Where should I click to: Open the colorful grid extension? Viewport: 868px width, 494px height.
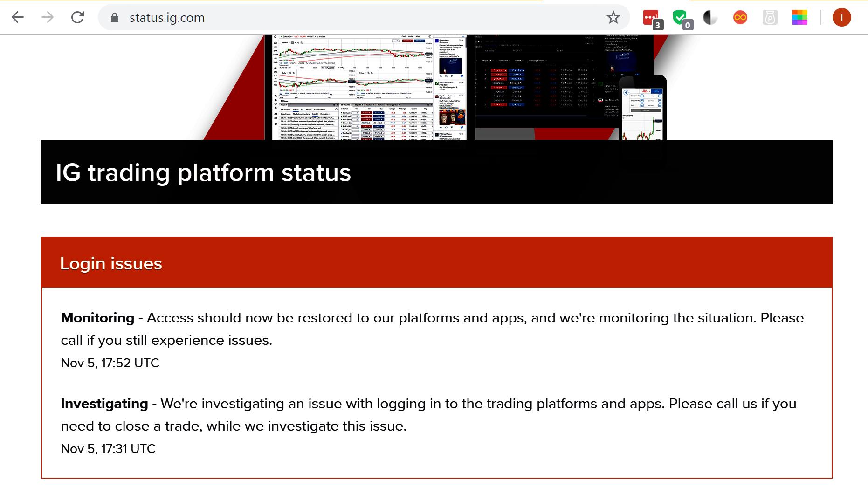[800, 18]
